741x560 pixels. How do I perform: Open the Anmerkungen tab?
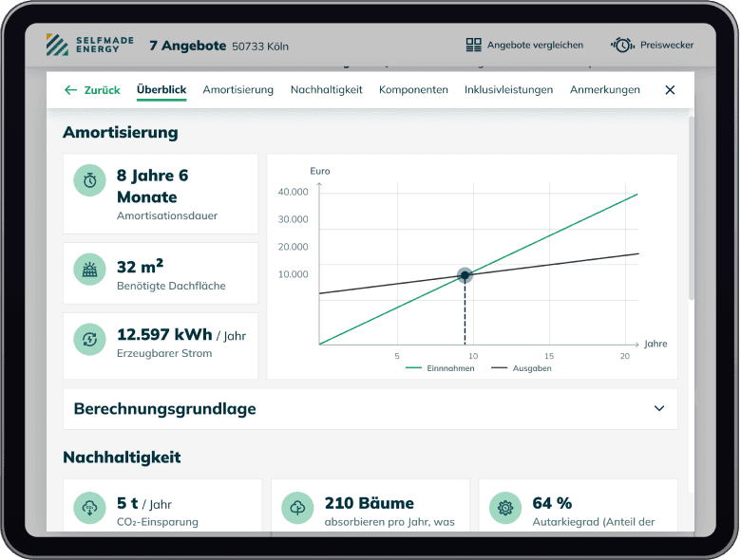click(604, 90)
